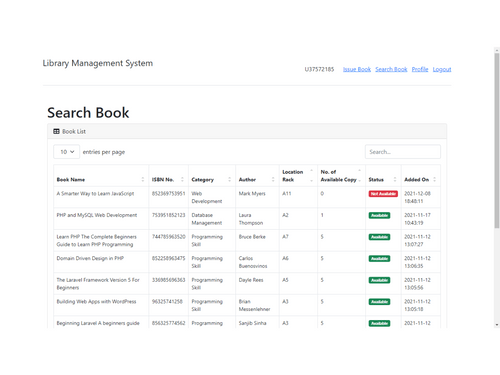Click the Database Management category cell
Viewport: 500px width, 375px height.
[212, 219]
